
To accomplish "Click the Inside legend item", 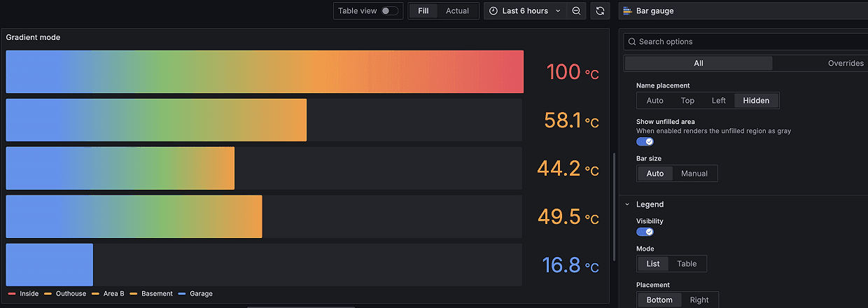I will [23, 294].
